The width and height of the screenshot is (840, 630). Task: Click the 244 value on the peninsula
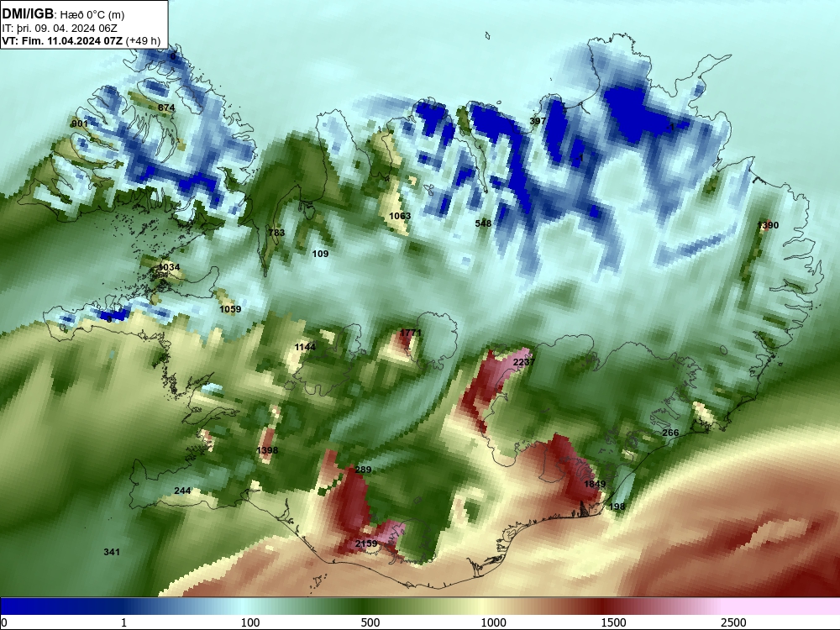182,491
